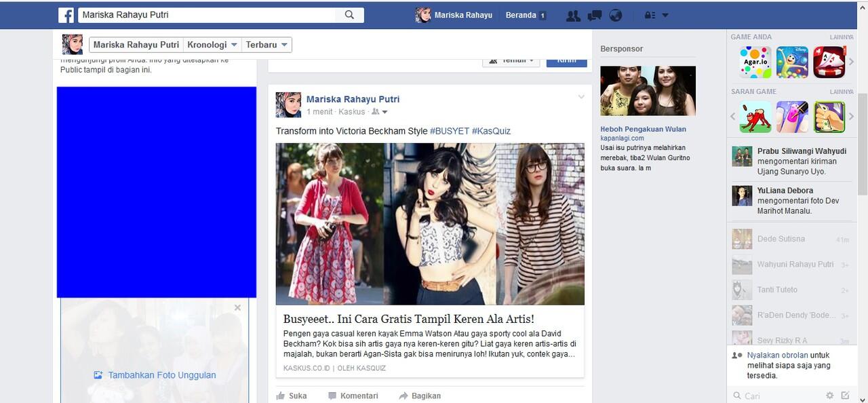The width and height of the screenshot is (868, 403).
Task: Open the Messages icon in top bar
Action: pyautogui.click(x=595, y=15)
